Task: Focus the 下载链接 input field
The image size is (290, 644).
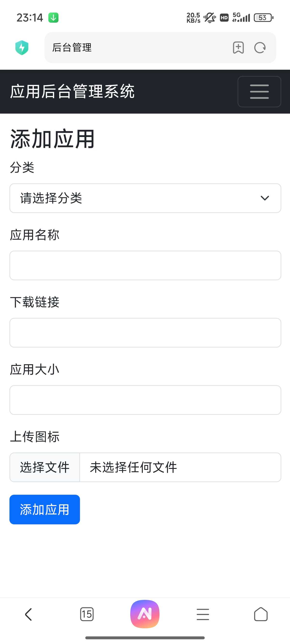Action: pyautogui.click(x=145, y=333)
